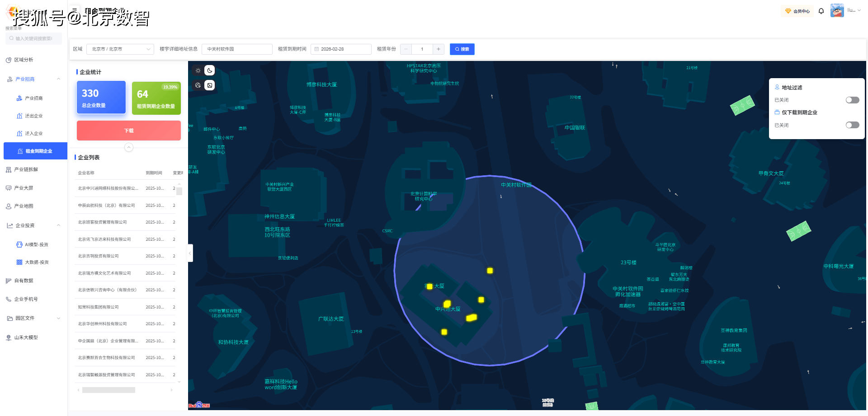Click the red 下载 button
This screenshot has width=868, height=416.
click(129, 131)
